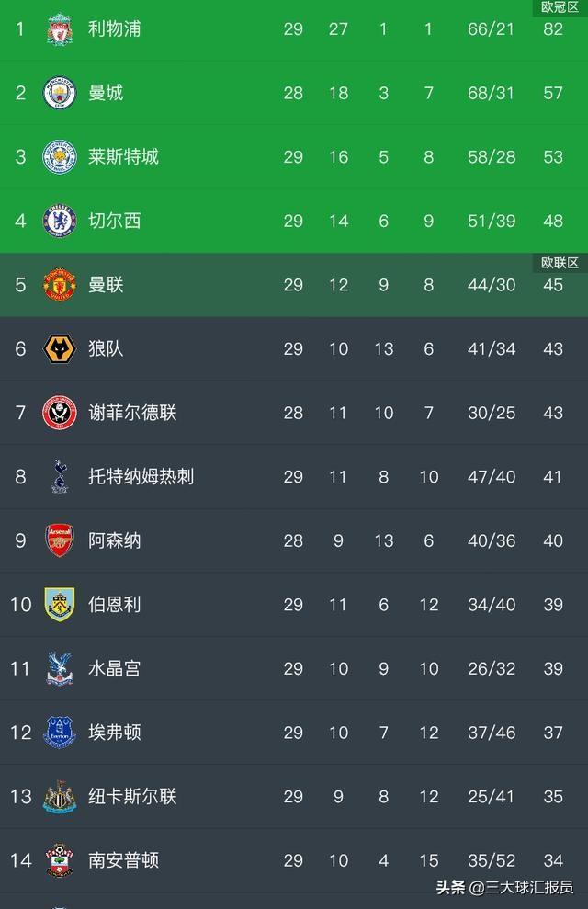This screenshot has height=909, width=588.
Task: Click the 欧冠区 zone label
Action: click(560, 7)
